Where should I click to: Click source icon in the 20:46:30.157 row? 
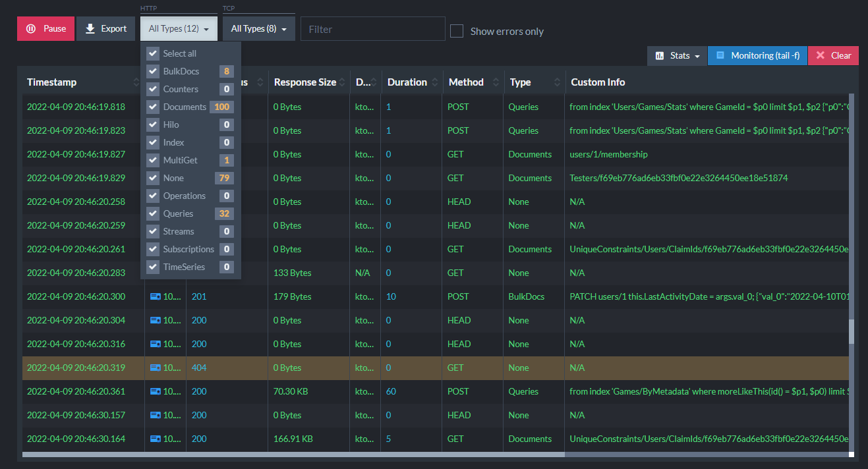point(156,415)
